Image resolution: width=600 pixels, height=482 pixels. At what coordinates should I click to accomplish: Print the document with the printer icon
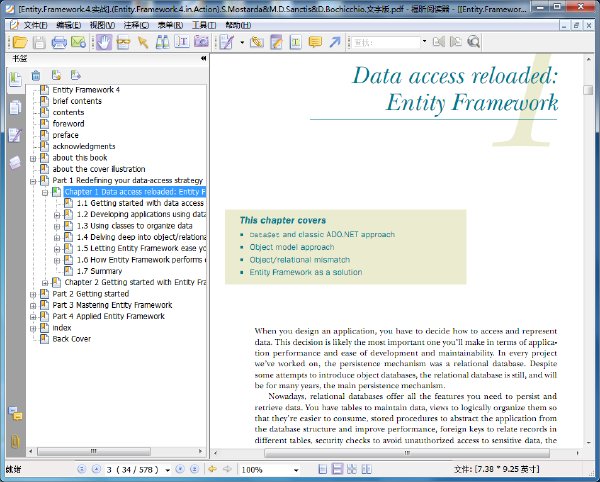coord(59,42)
